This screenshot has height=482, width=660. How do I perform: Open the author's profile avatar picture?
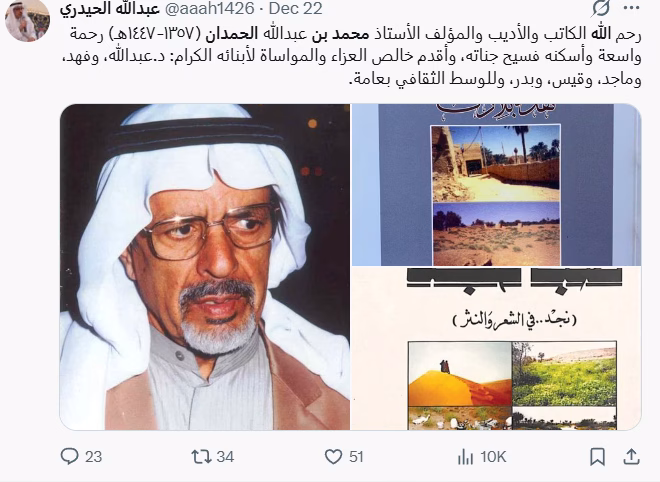[x=27, y=20]
